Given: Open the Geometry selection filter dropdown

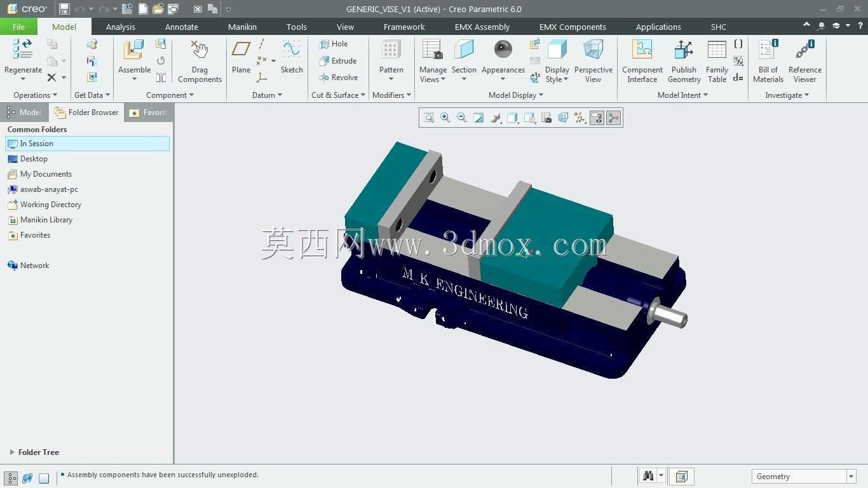Looking at the screenshot, I should point(851,477).
